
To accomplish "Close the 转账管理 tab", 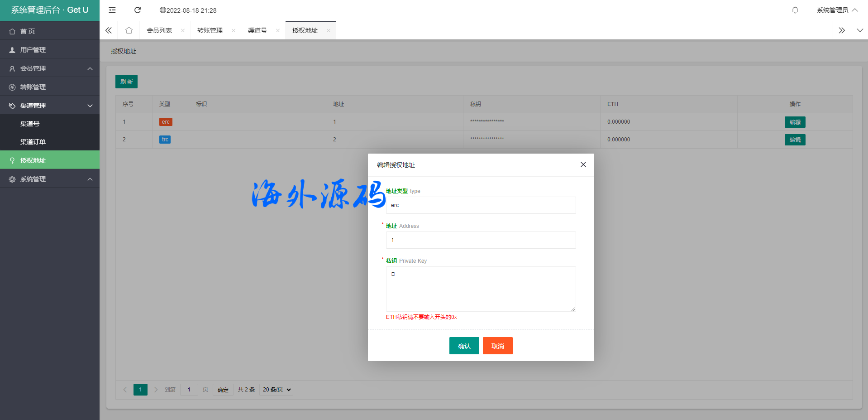I will [234, 31].
